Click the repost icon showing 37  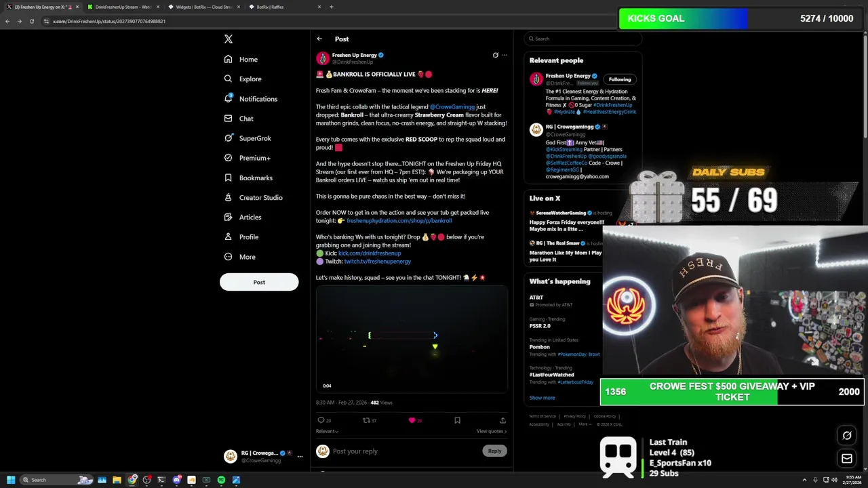click(366, 420)
